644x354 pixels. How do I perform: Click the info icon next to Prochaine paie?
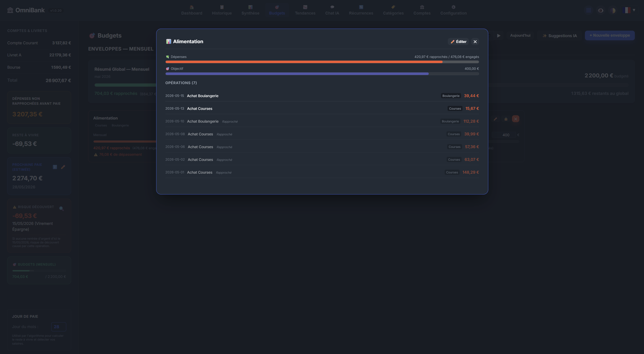click(55, 167)
